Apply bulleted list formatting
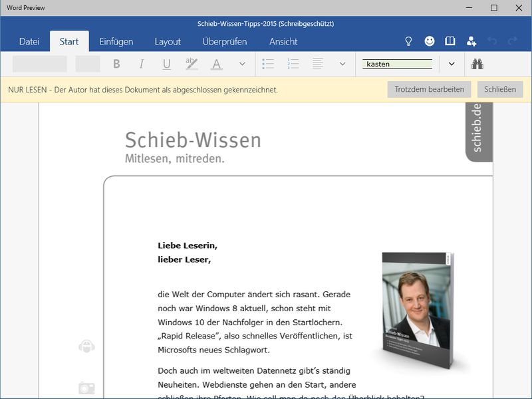This screenshot has width=532, height=399. point(268,64)
